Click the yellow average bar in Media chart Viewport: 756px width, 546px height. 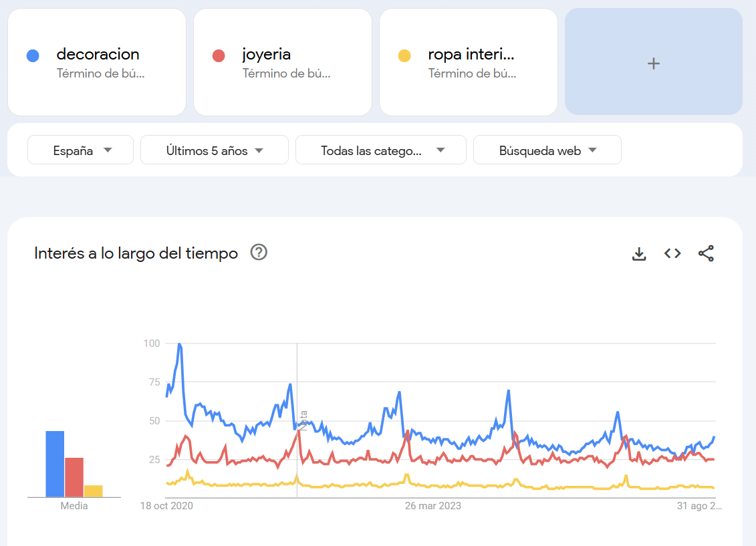coord(93,491)
